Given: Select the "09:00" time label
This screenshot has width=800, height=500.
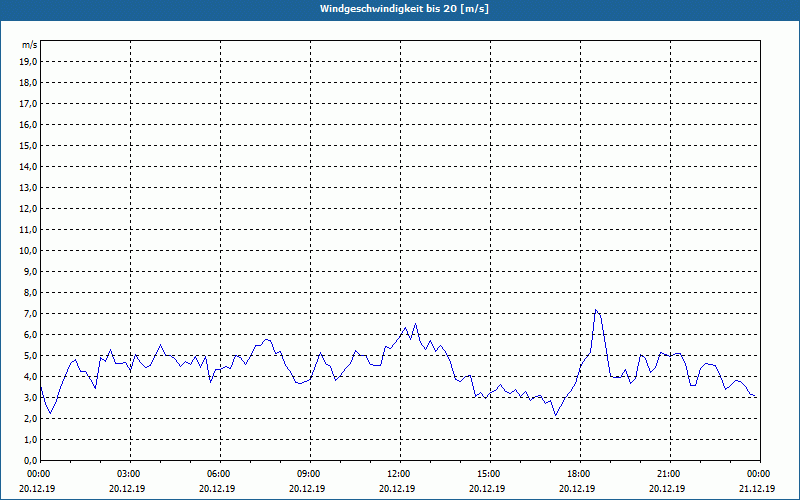Looking at the screenshot, I should [x=310, y=474].
